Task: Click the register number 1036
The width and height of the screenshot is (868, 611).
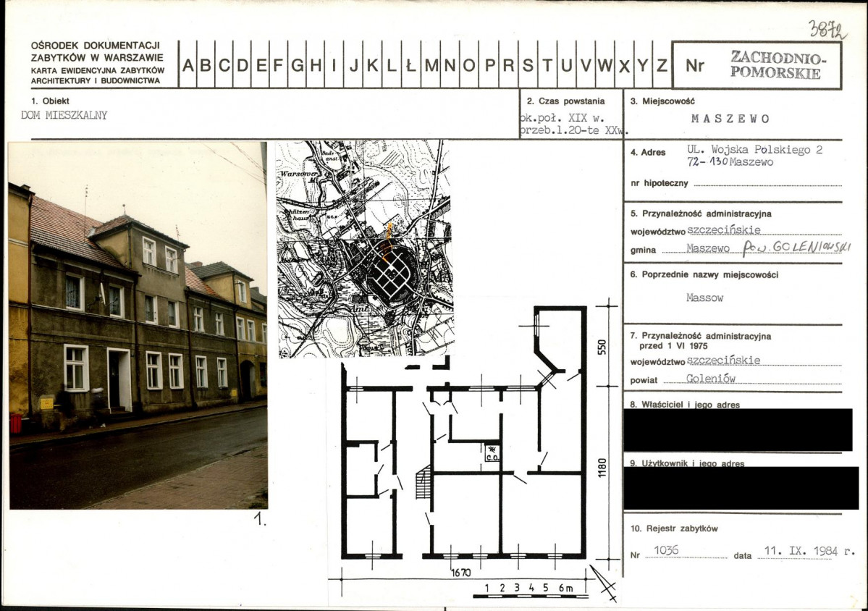Action: pyautogui.click(x=666, y=550)
